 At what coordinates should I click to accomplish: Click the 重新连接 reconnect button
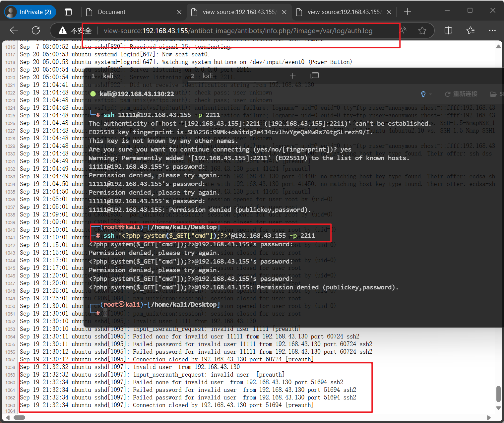click(x=461, y=94)
